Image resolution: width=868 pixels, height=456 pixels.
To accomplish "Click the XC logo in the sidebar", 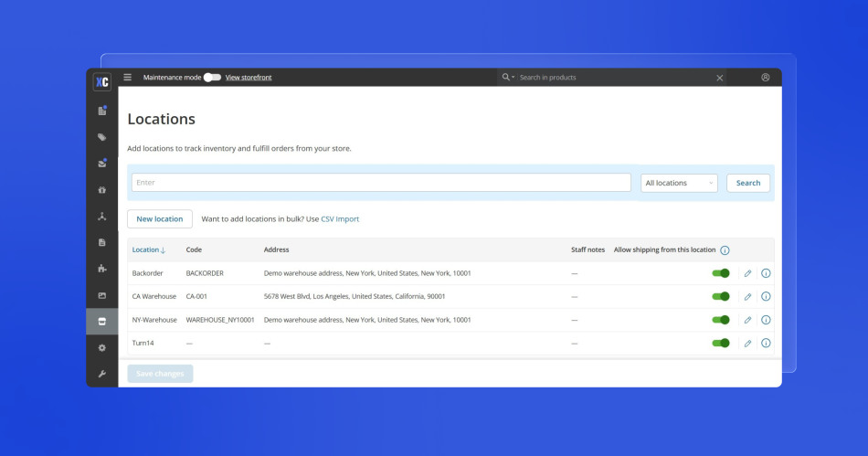I will point(102,80).
